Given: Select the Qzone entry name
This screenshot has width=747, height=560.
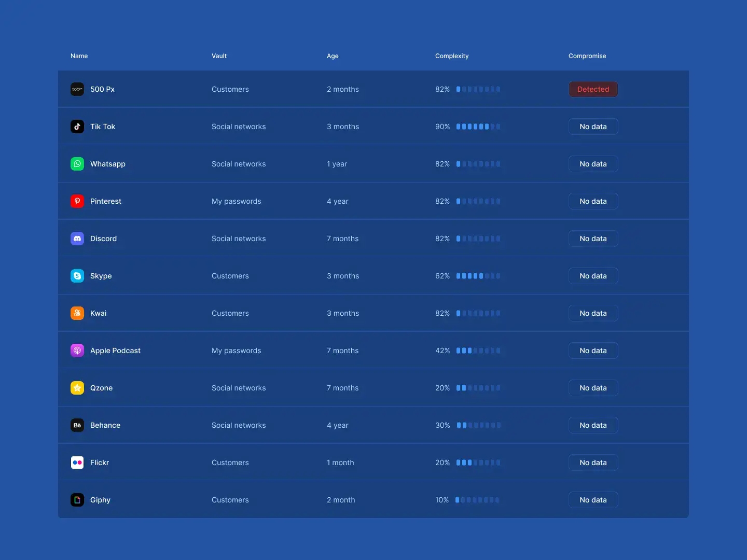Looking at the screenshot, I should [101, 388].
